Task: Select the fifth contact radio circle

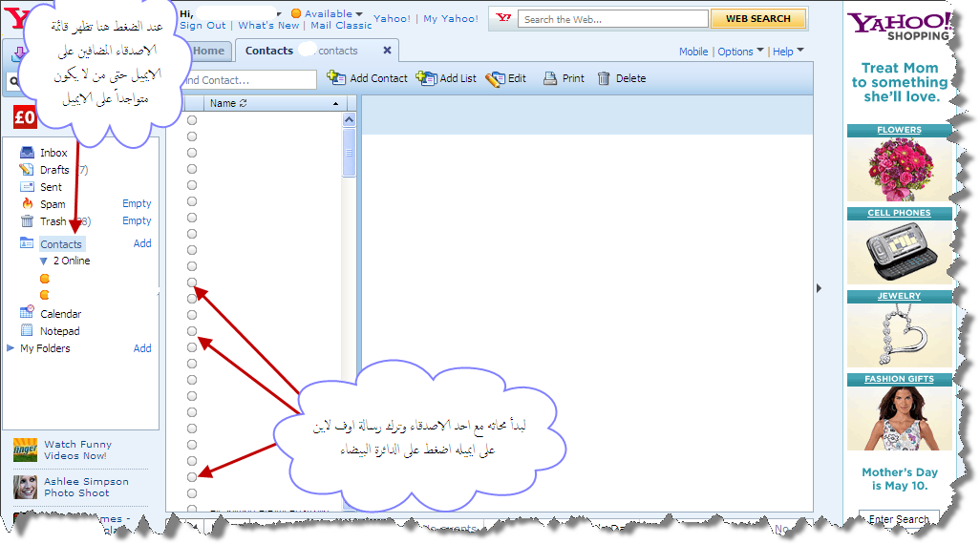Action: coord(192,185)
